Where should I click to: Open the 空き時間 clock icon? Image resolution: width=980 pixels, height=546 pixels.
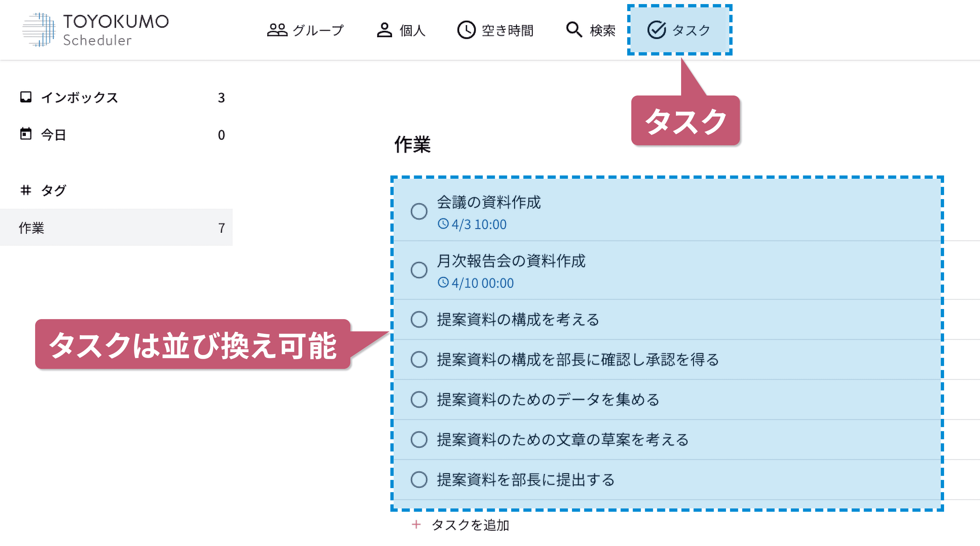466,30
